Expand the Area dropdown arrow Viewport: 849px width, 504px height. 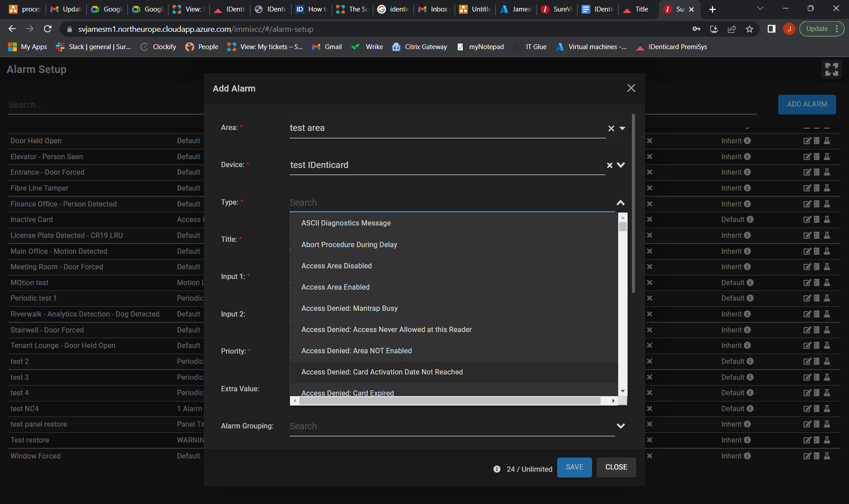(x=622, y=128)
